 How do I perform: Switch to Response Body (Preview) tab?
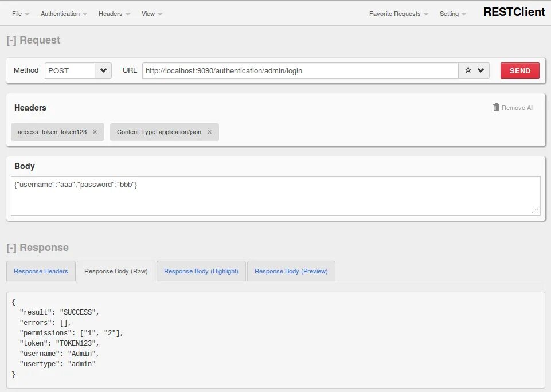tap(291, 271)
